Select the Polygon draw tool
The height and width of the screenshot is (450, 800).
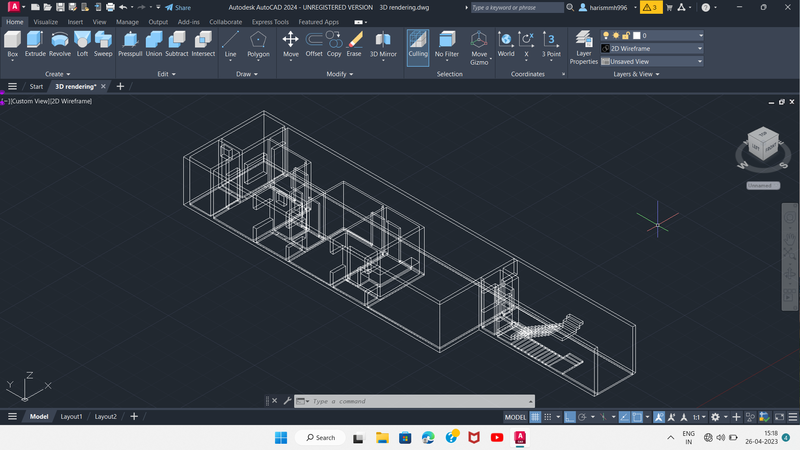click(x=258, y=44)
